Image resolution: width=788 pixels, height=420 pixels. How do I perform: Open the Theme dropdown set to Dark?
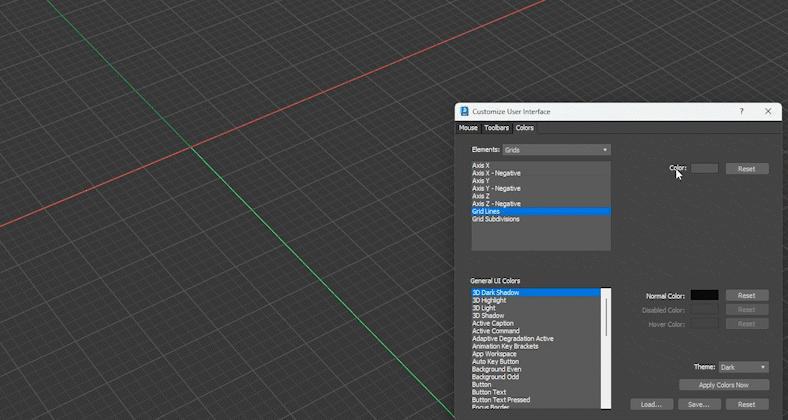point(743,367)
